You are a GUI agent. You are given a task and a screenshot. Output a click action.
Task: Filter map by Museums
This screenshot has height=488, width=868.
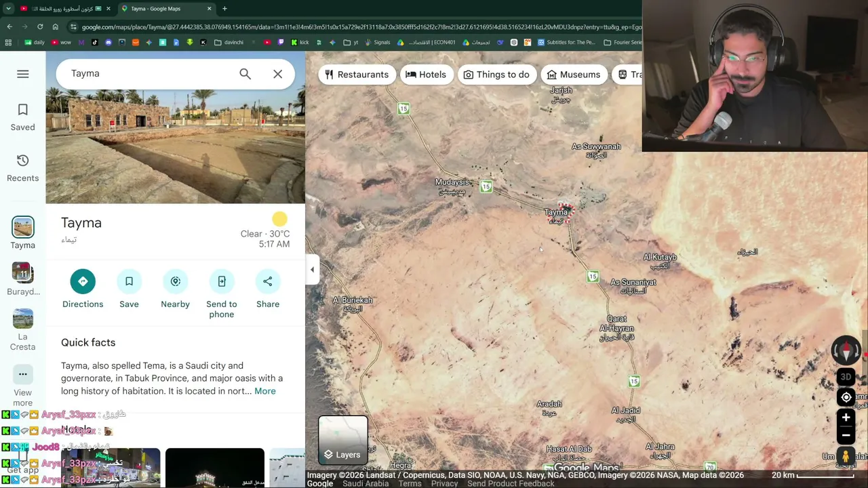coord(574,75)
